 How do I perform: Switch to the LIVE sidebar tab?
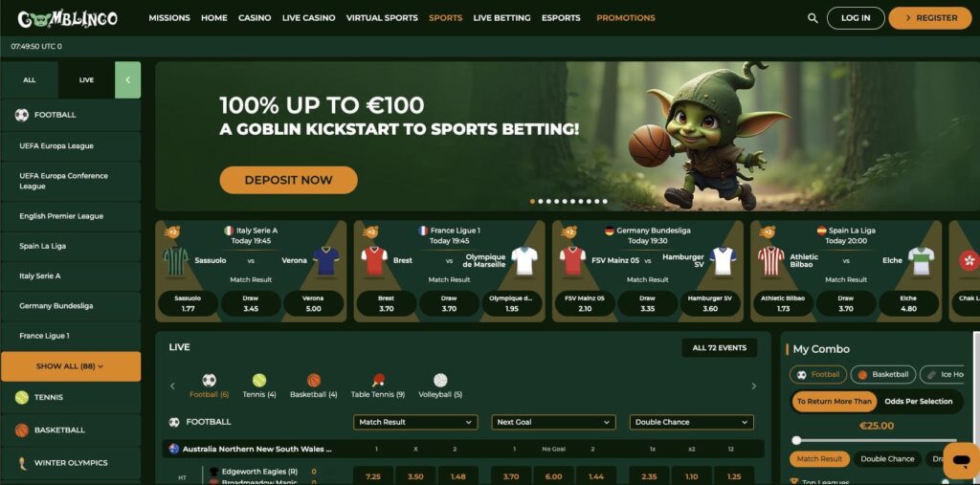pos(86,80)
